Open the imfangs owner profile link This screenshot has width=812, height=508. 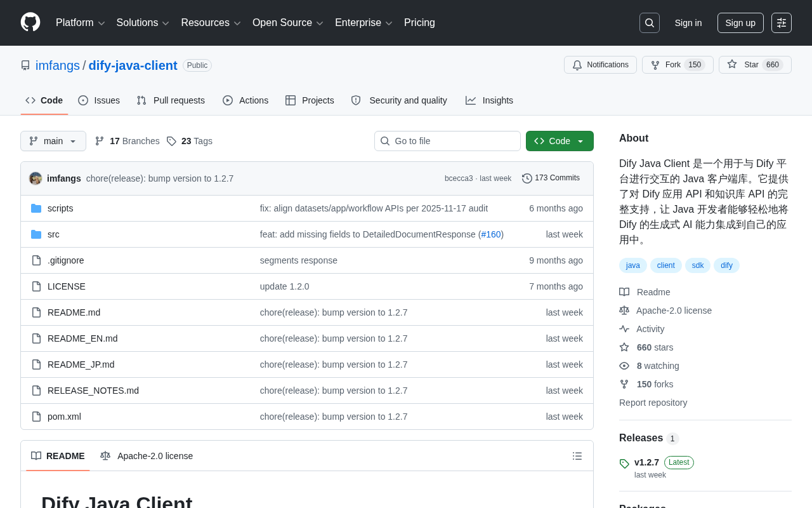(x=58, y=65)
